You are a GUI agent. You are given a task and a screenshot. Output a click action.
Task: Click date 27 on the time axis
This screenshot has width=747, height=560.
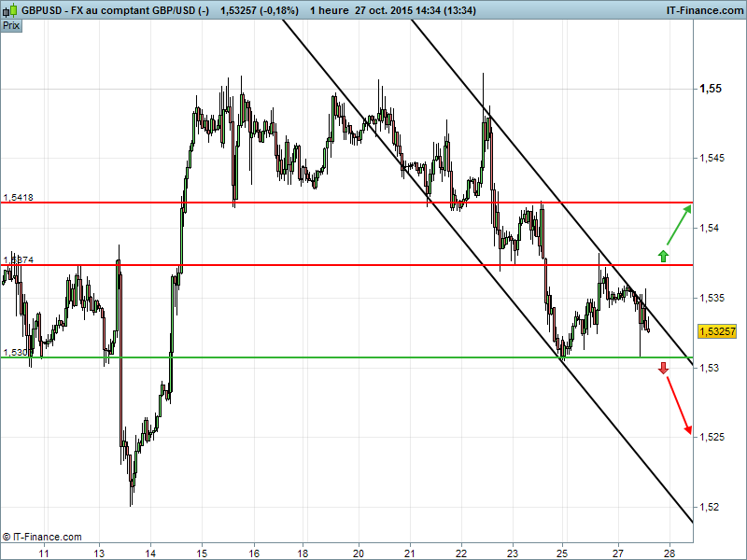tap(618, 553)
